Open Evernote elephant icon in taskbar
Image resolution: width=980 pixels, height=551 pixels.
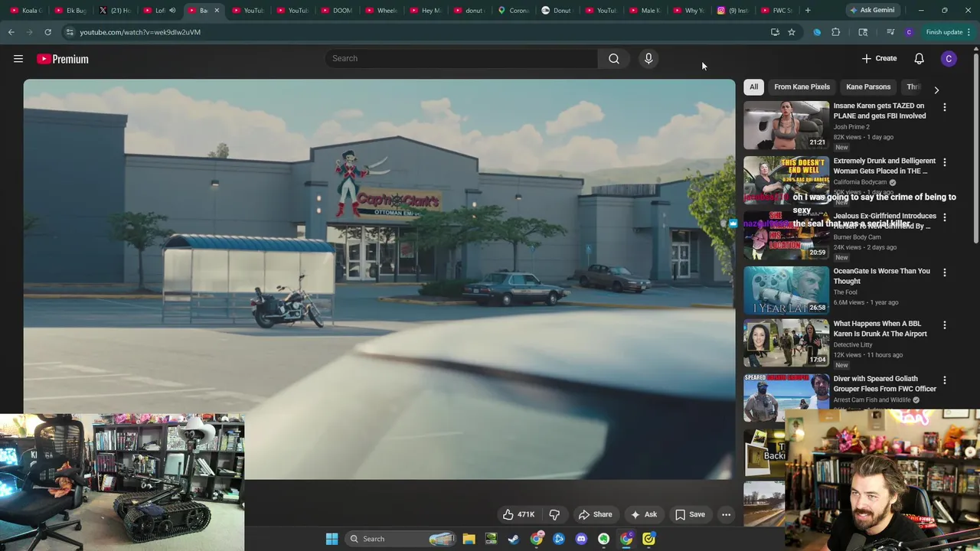[603, 539]
